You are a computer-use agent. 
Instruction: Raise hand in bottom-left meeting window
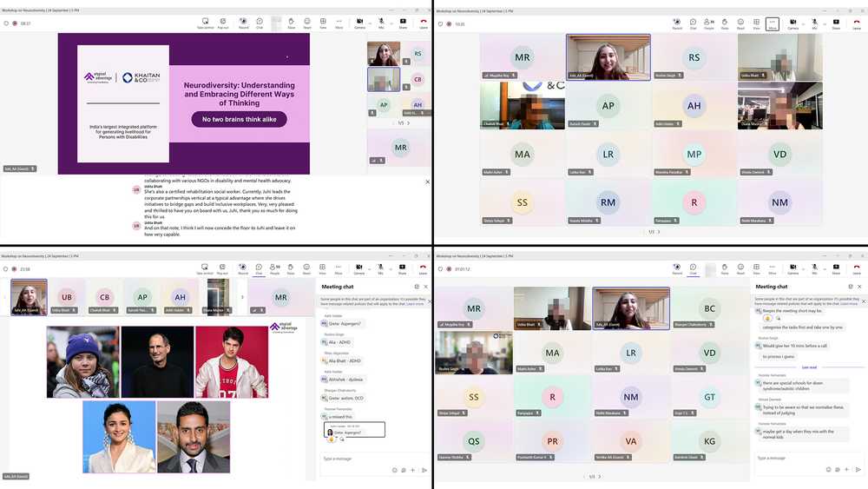tap(291, 269)
